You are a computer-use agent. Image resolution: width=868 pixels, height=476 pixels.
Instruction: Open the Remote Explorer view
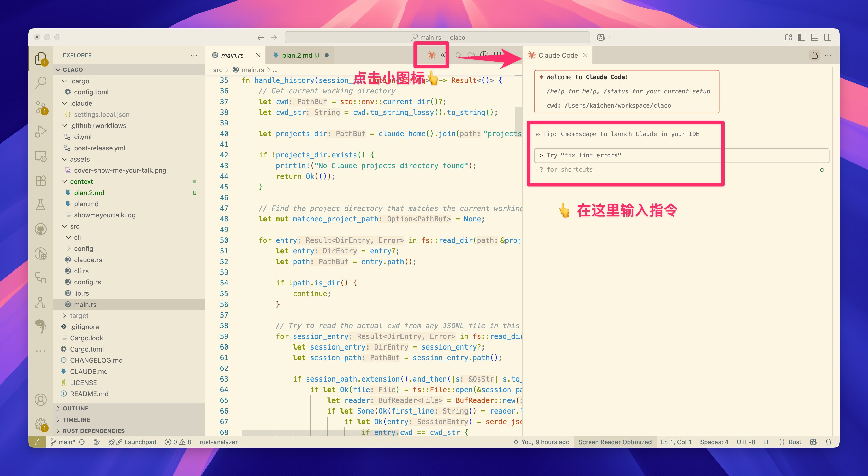(41, 156)
